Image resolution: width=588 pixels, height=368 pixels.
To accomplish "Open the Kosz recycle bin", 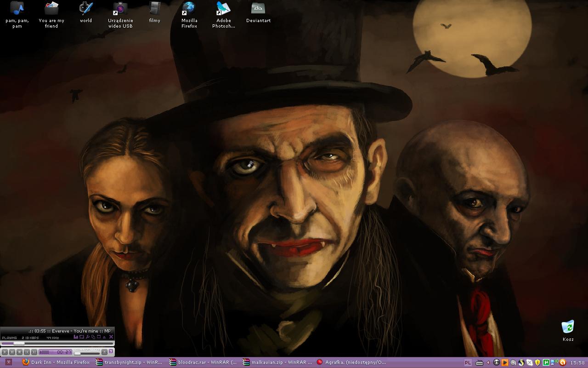I will 568,331.
